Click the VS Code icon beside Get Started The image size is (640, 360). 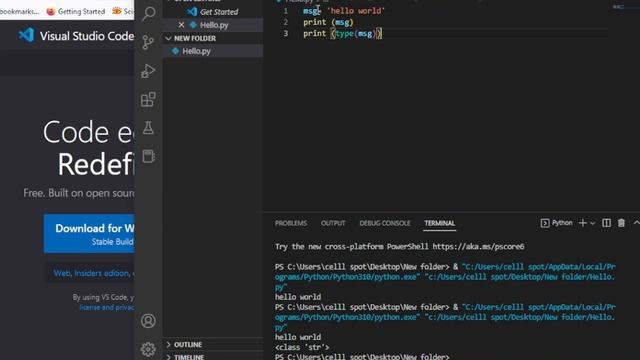click(192, 12)
